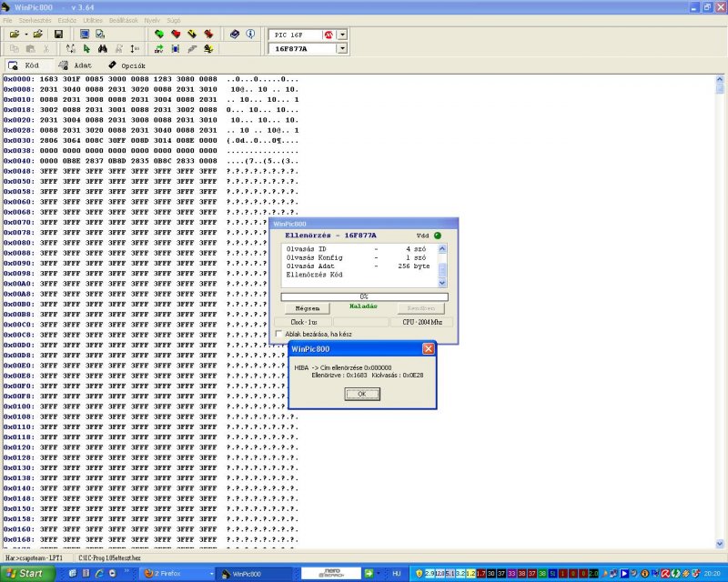This screenshot has width=728, height=582.
Task: Click the HU language indicator
Action: [x=396, y=574]
